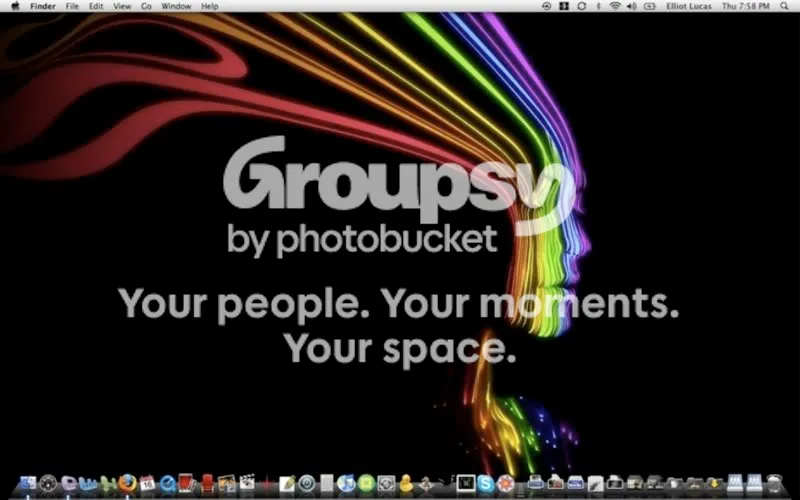Screen dimensions: 800x500
Task: Click the battery status icon
Action: pos(649,6)
